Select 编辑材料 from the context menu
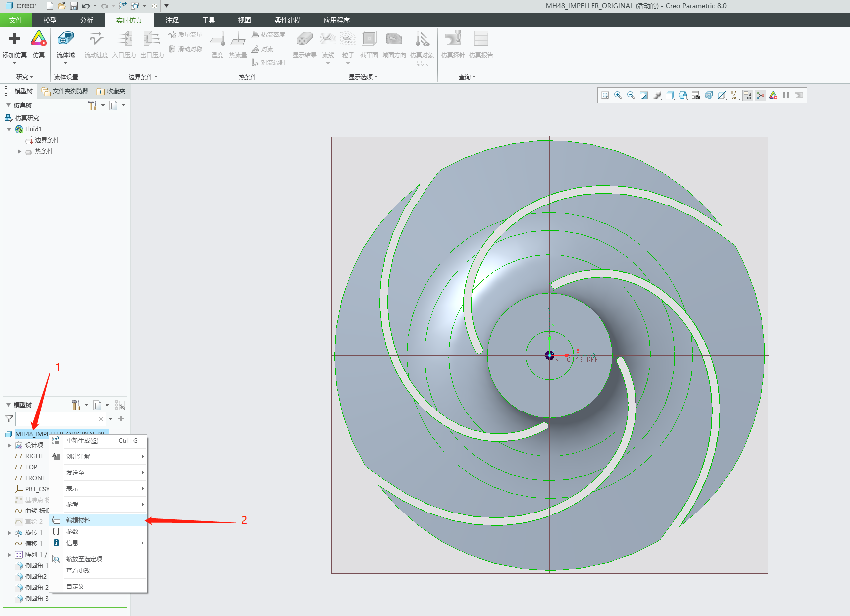Screen dimensions: 850x616 (x=78, y=520)
